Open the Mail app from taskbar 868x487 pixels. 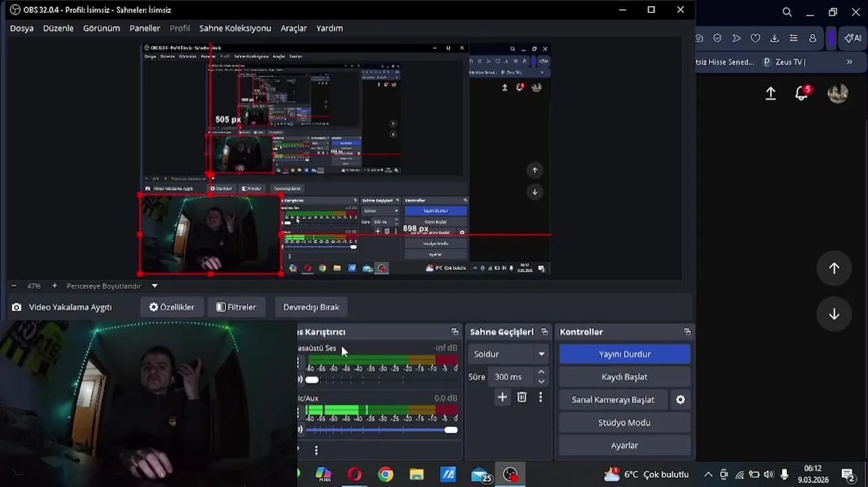[481, 476]
